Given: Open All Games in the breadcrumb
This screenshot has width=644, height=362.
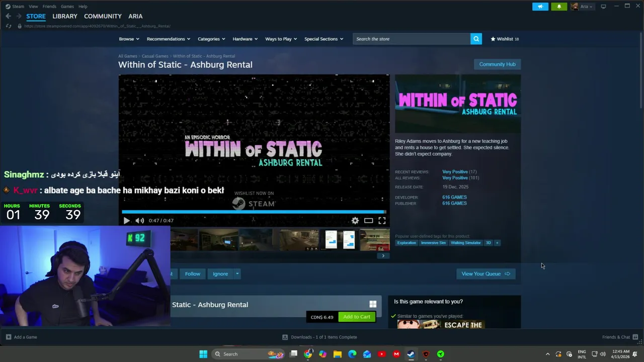Looking at the screenshot, I should (x=128, y=56).
